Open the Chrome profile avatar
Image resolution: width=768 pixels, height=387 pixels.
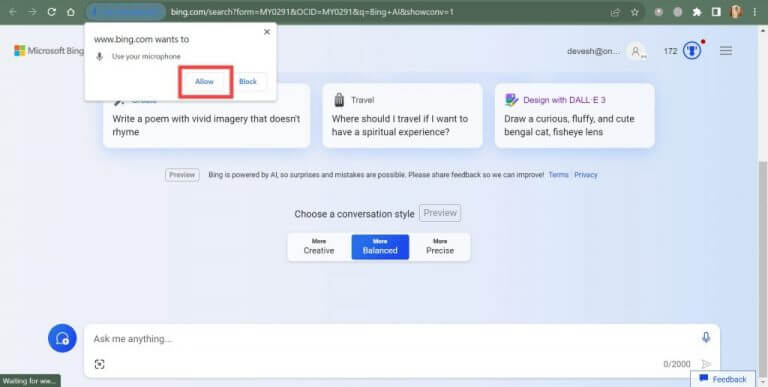[736, 12]
